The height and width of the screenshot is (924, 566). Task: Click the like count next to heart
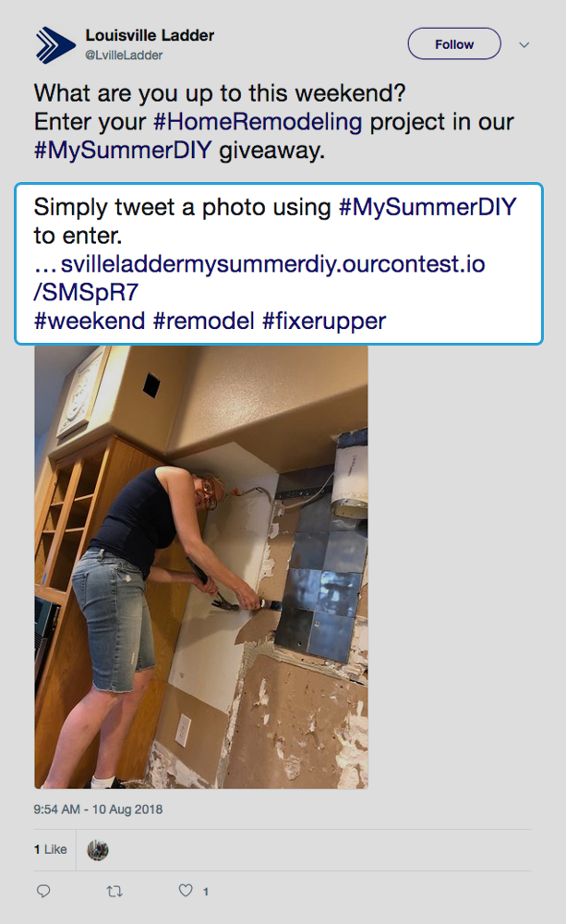pyautogui.click(x=206, y=892)
